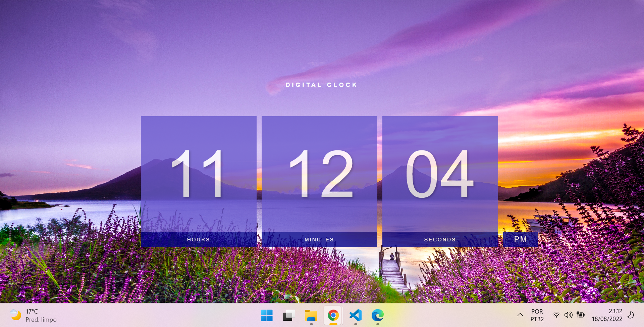
Task: Open the Windows Start menu
Action: point(267,315)
